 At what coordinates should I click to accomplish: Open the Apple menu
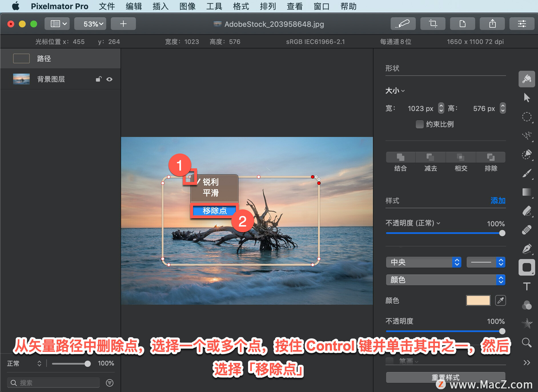point(16,6)
